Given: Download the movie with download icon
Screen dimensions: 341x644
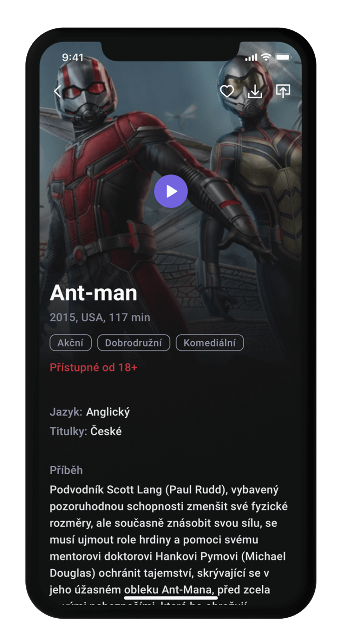Looking at the screenshot, I should click(255, 91).
